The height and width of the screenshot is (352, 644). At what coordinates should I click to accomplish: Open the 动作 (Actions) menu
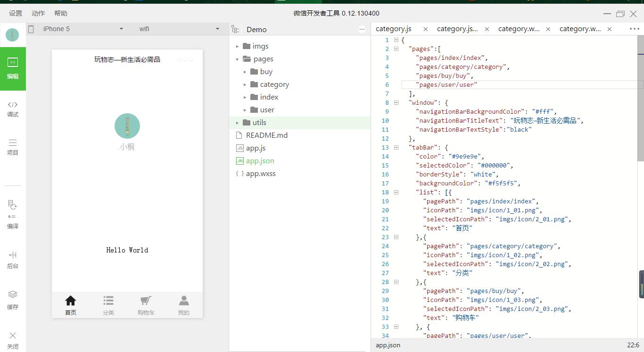38,13
